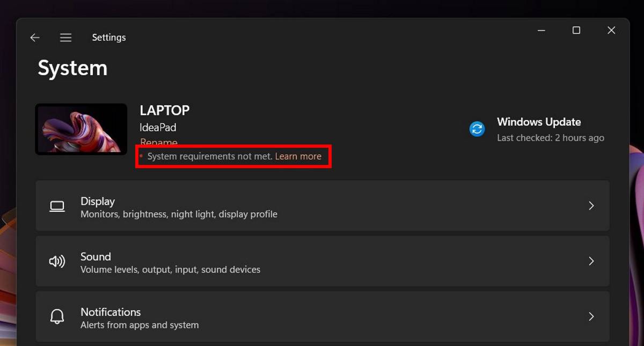This screenshot has width=644, height=346.
Task: Click the desktop wallpaper thumbnail image
Action: [x=81, y=129]
